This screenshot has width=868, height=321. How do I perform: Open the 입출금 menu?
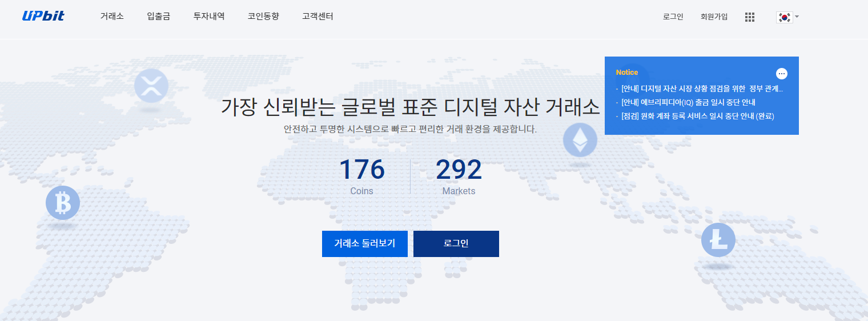159,17
